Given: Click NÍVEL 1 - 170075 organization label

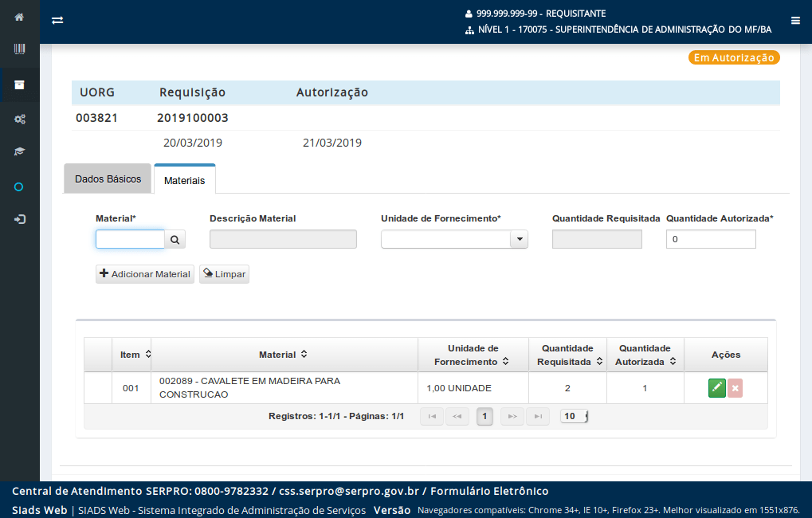Looking at the screenshot, I should (625, 29).
